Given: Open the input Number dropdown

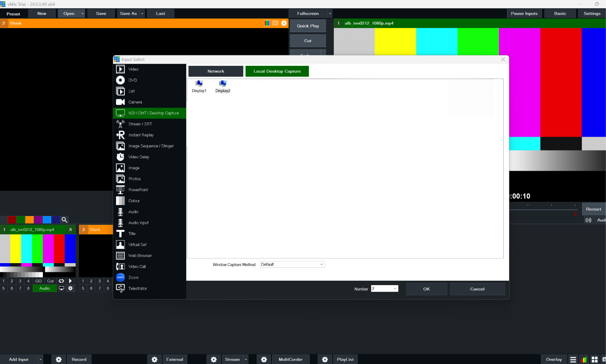Looking at the screenshot, I should (384, 289).
